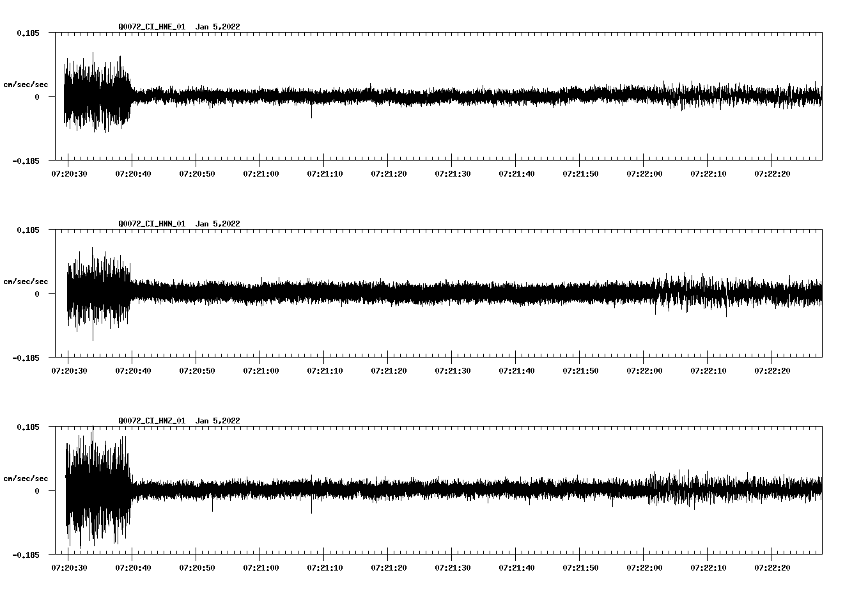Click 0.185 upper limit on HNE plot

pos(27,33)
